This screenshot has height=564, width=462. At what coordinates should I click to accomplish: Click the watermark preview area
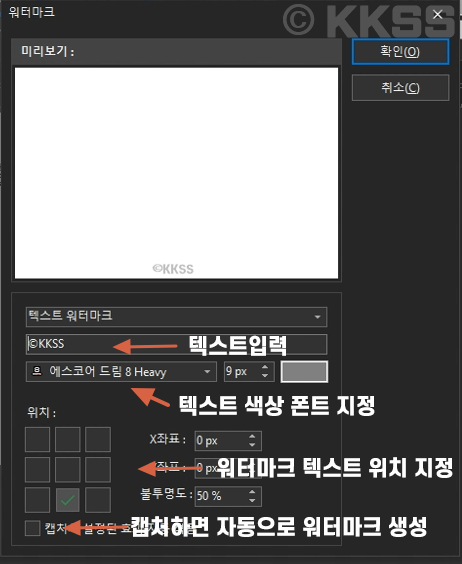(176, 173)
